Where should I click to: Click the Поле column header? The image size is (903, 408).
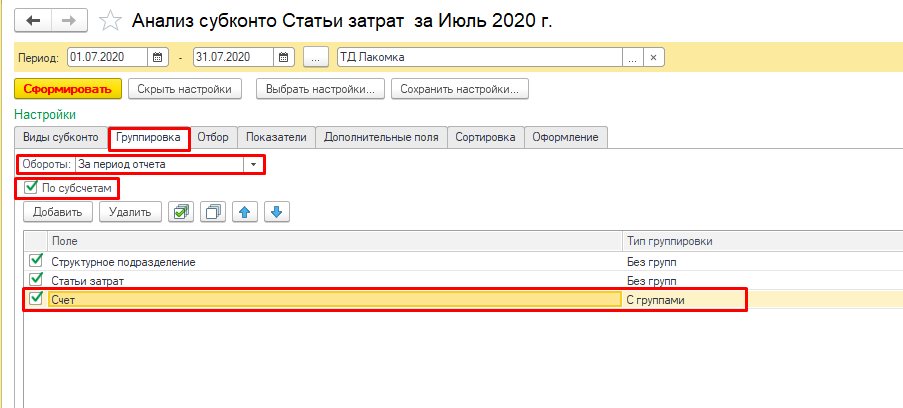tap(335, 241)
